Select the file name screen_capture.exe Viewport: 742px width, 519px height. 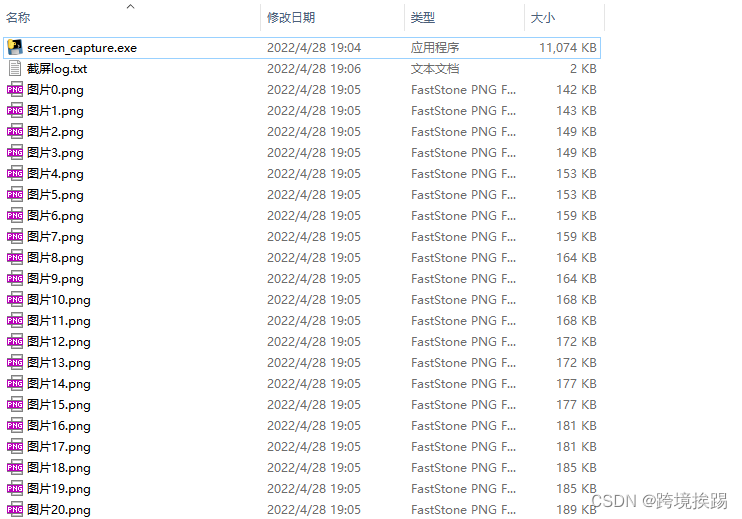click(x=82, y=48)
